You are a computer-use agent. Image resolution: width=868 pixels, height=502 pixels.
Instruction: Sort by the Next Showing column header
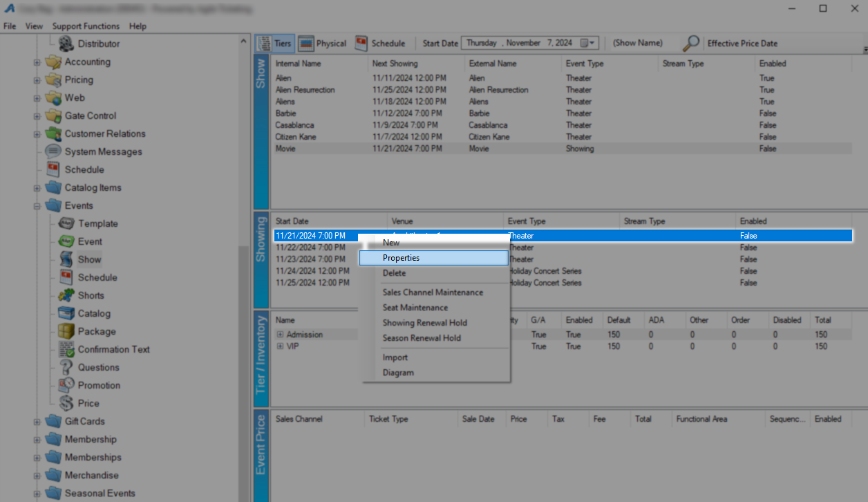(417, 64)
